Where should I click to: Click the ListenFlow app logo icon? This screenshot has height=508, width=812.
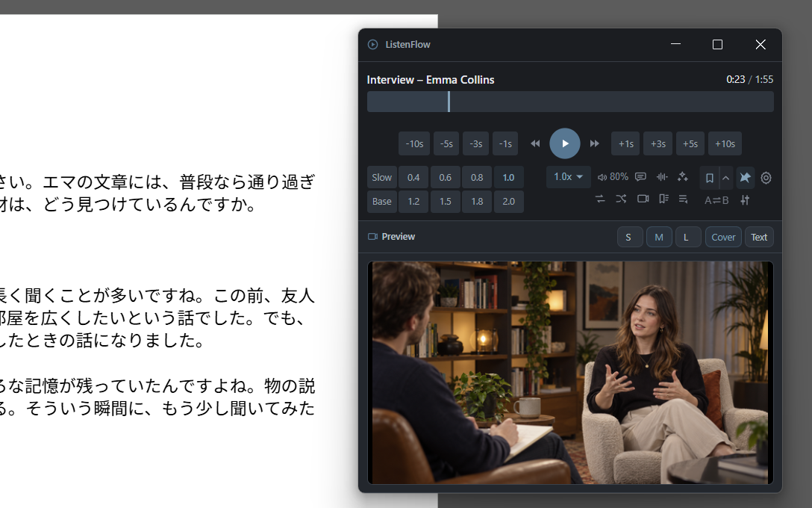coord(372,45)
